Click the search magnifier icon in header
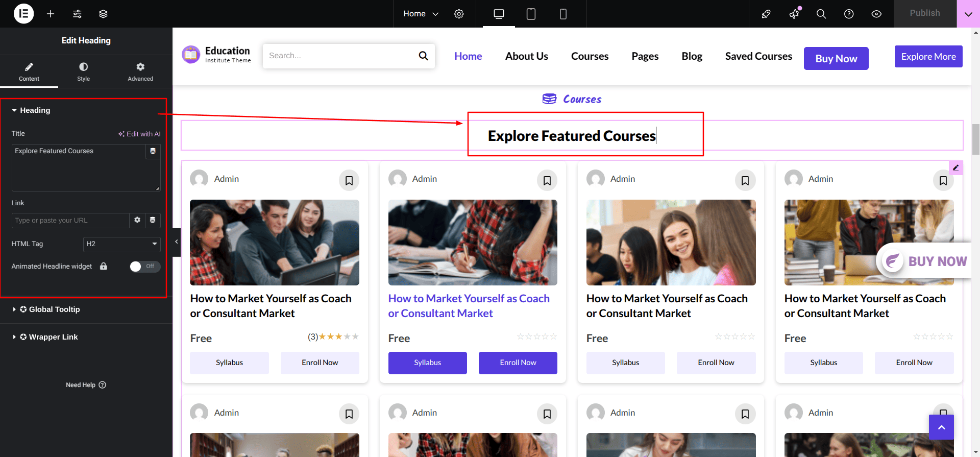This screenshot has height=457, width=980. click(424, 56)
